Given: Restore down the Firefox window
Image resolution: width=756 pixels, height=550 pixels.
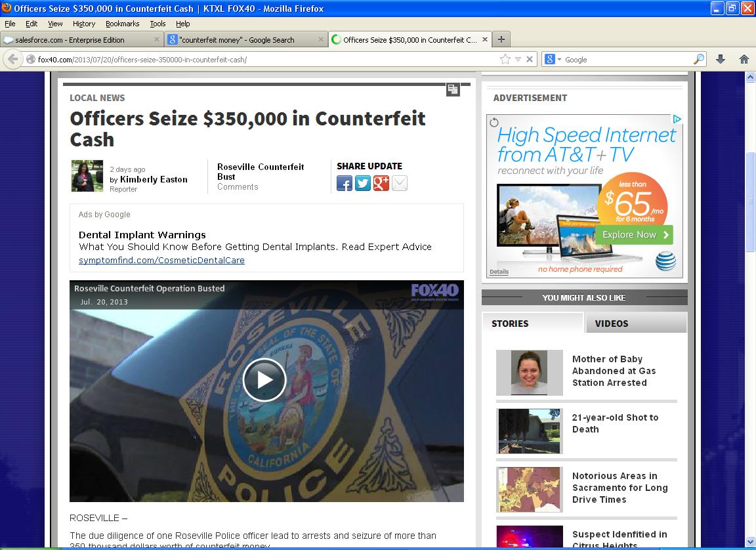Looking at the screenshot, I should 732,8.
